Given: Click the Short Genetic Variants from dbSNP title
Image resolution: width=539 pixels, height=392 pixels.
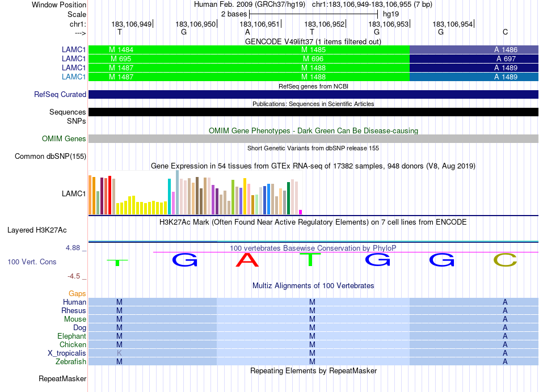Looking at the screenshot, I should click(x=313, y=148).
